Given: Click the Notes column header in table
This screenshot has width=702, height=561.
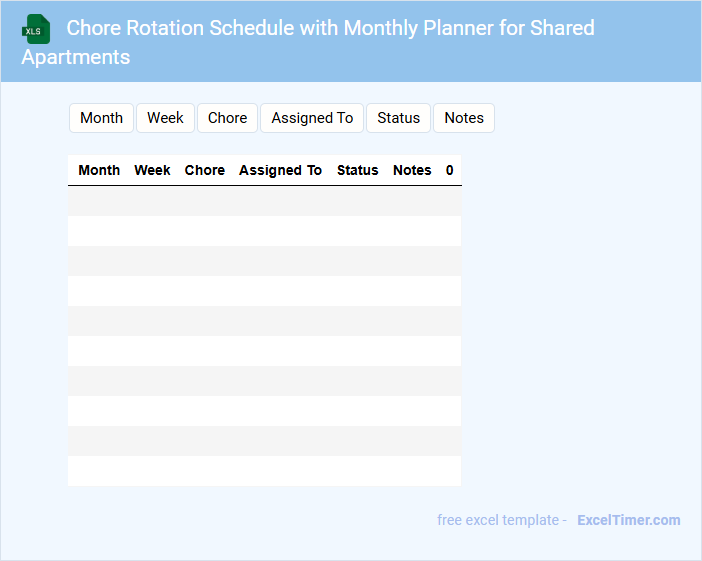Looking at the screenshot, I should click(x=412, y=170).
